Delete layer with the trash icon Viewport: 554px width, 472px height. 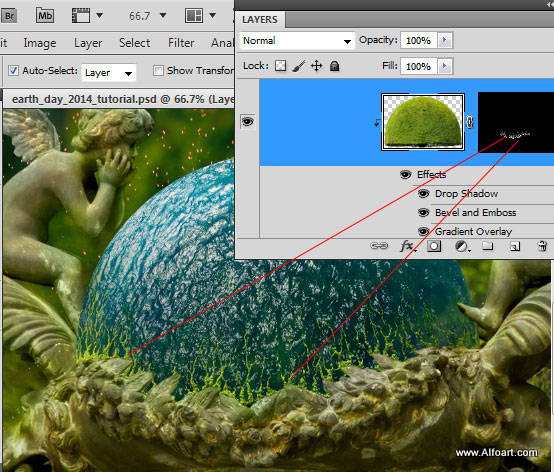(542, 246)
